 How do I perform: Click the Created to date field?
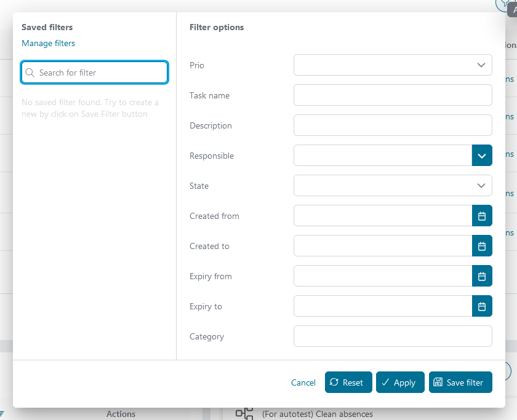[x=383, y=246]
